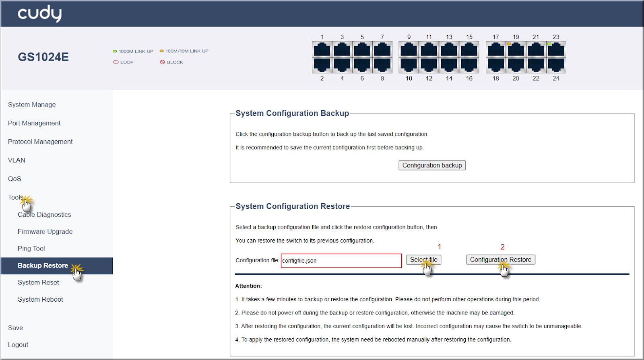Image resolution: width=644 pixels, height=360 pixels.
Task: Click the BLOCK legend icon
Action: (163, 62)
